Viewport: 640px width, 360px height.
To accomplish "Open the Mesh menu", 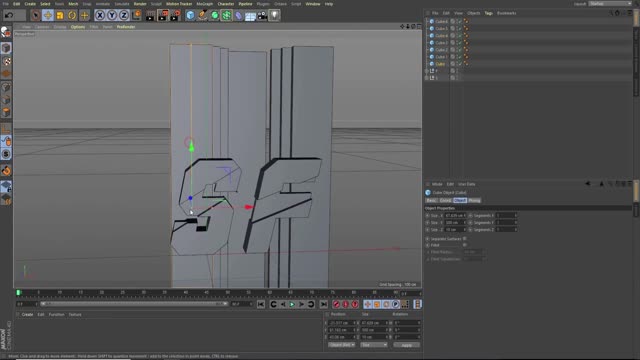I will pyautogui.click(x=73, y=4).
